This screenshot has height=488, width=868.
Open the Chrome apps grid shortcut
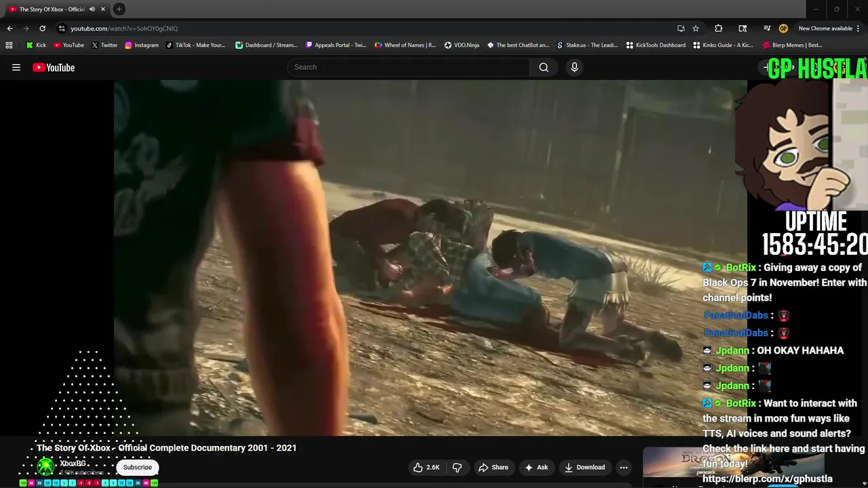click(x=9, y=45)
